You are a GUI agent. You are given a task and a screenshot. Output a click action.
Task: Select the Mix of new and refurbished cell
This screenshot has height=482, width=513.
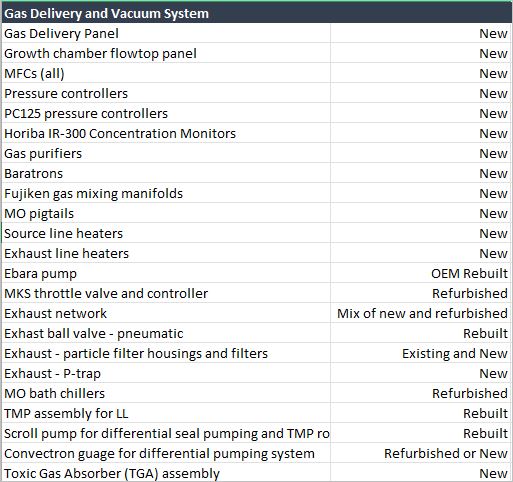[x=421, y=313]
